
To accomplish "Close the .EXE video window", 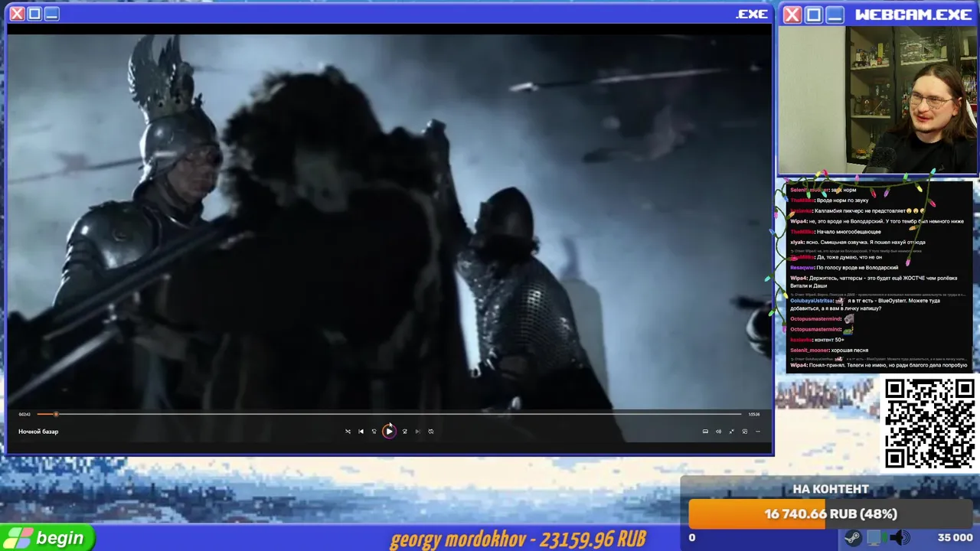I will pyautogui.click(x=17, y=14).
